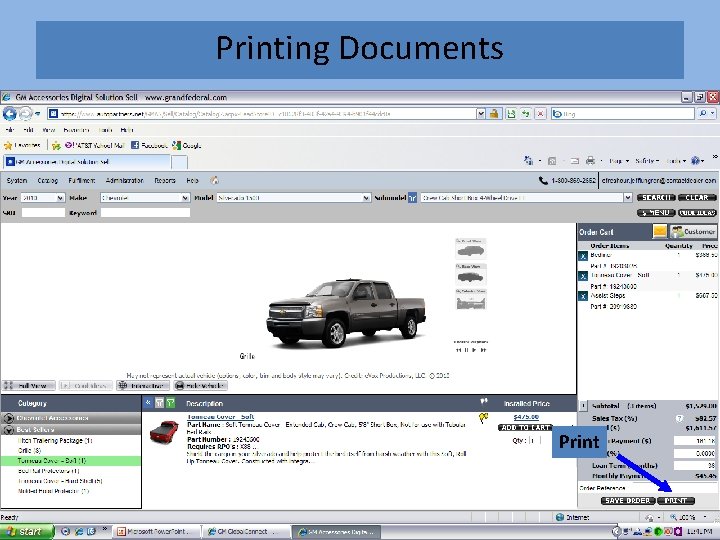This screenshot has height=540, width=720.
Task: Click the MENU button below SEARCH
Action: [x=656, y=213]
